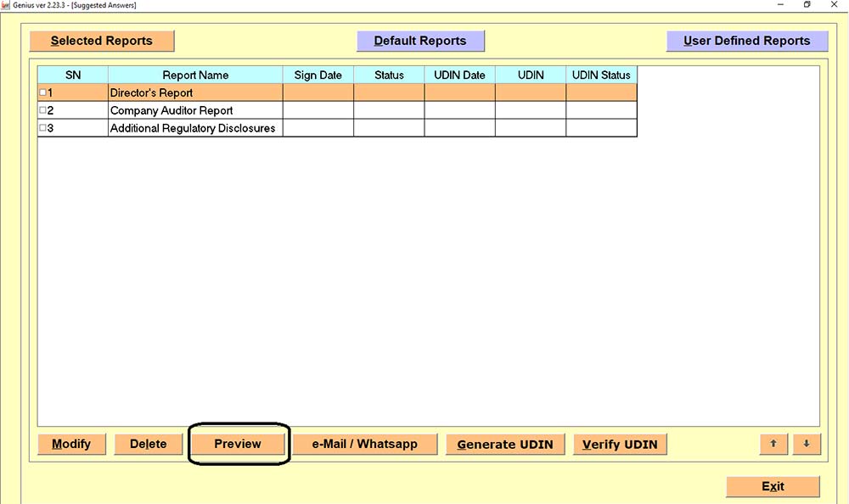Click the Modify button

[71, 444]
